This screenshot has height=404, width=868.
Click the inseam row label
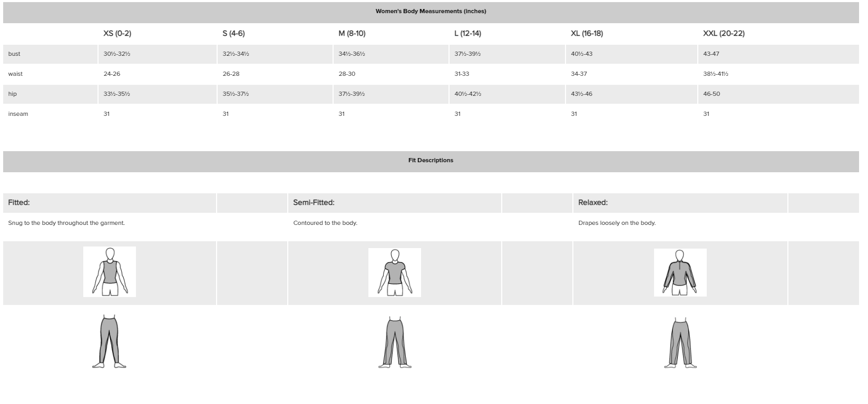point(18,114)
